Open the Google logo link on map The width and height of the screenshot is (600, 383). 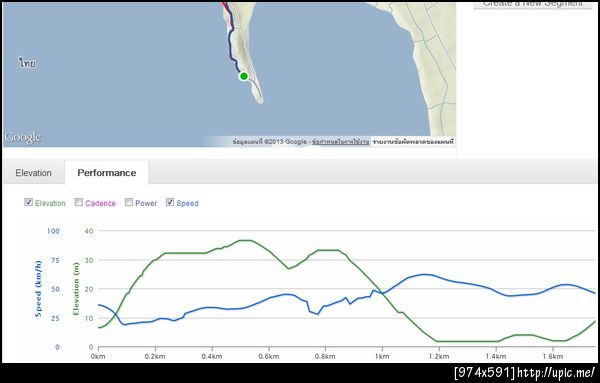[x=23, y=138]
